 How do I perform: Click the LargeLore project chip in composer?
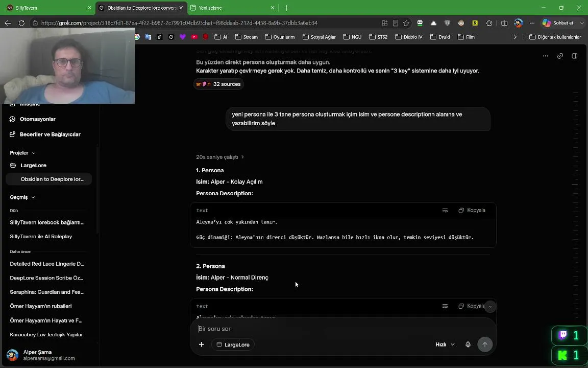(x=233, y=344)
